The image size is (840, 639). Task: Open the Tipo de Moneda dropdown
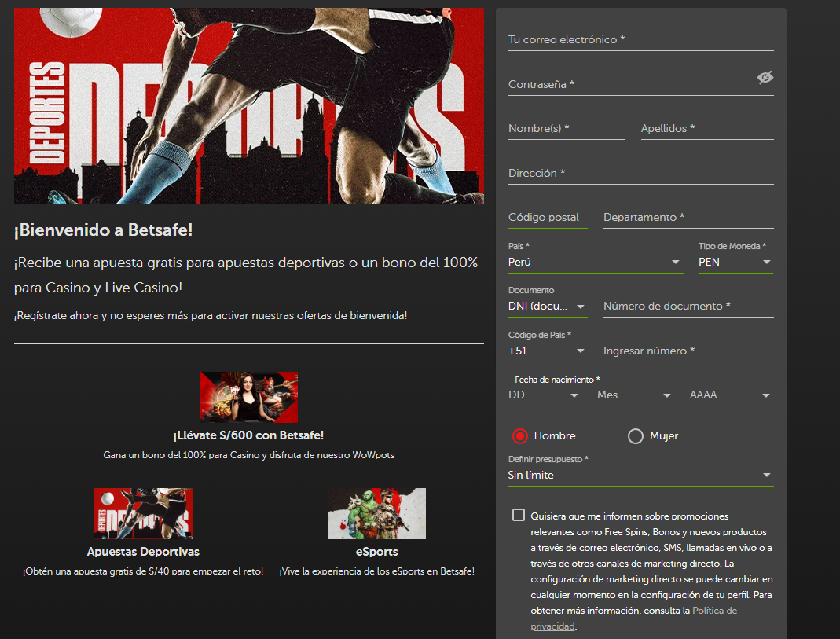(735, 262)
